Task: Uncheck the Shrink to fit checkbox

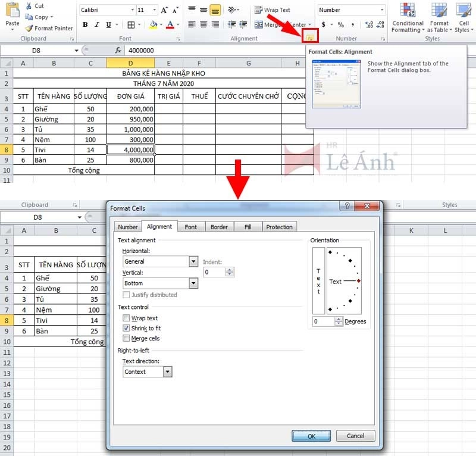Action: point(126,328)
